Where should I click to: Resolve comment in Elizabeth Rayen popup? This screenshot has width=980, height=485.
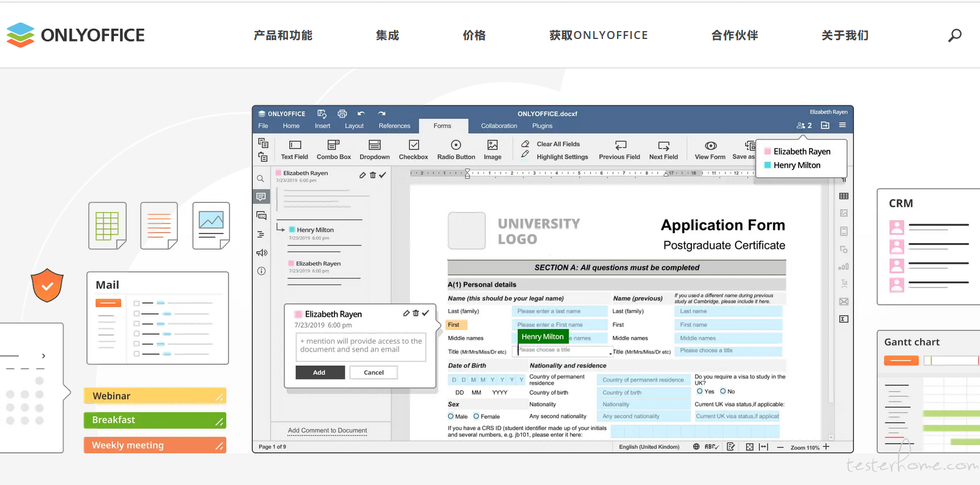click(x=426, y=313)
